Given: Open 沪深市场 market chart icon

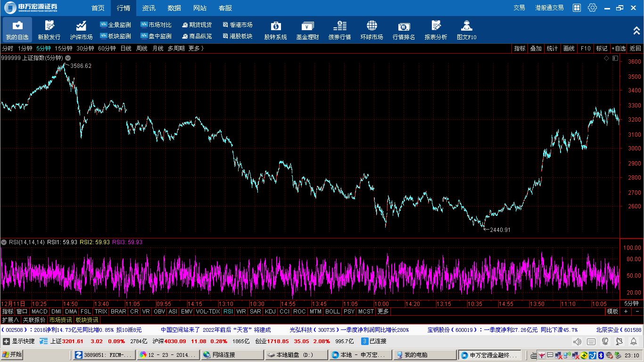Looking at the screenshot, I should click(x=81, y=30).
